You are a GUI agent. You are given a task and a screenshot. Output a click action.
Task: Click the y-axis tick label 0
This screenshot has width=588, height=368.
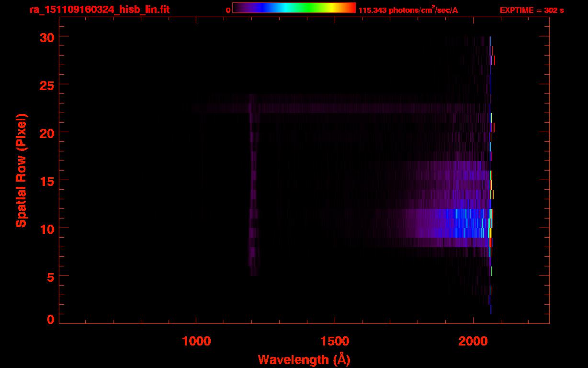[x=51, y=320]
